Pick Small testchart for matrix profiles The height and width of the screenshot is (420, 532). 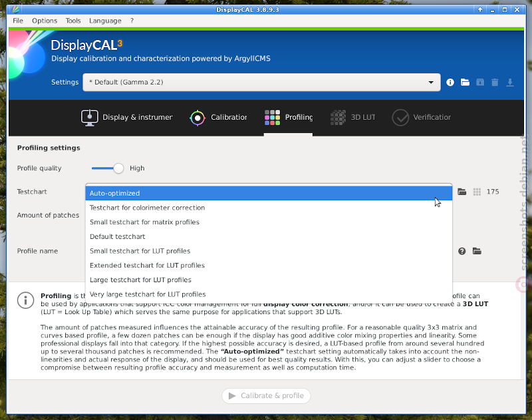click(269, 222)
